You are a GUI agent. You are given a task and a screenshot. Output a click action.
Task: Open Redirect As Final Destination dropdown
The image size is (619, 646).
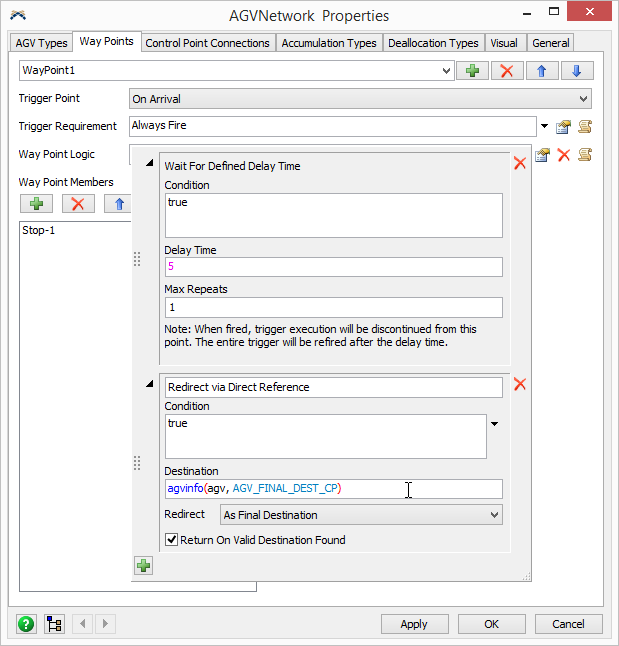point(493,515)
